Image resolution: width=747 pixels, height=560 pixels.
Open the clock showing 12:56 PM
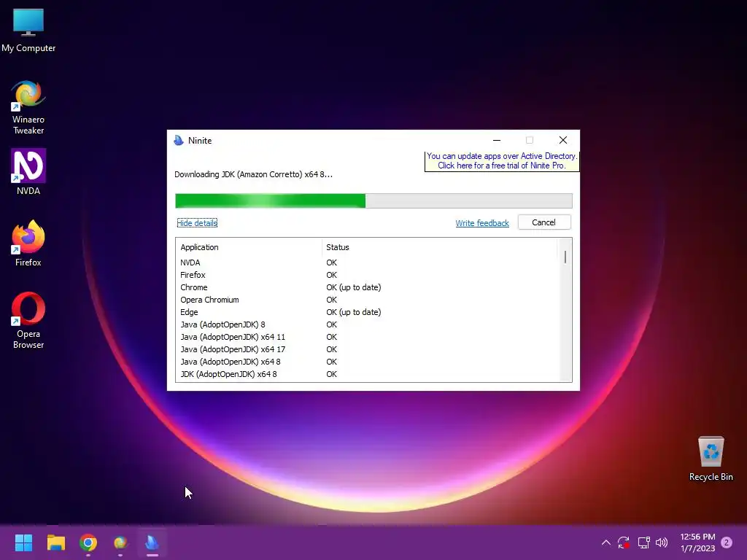point(697,542)
